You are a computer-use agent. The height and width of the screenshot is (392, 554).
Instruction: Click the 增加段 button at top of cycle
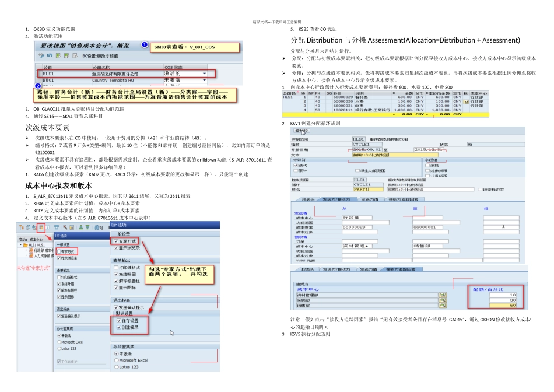(x=301, y=131)
